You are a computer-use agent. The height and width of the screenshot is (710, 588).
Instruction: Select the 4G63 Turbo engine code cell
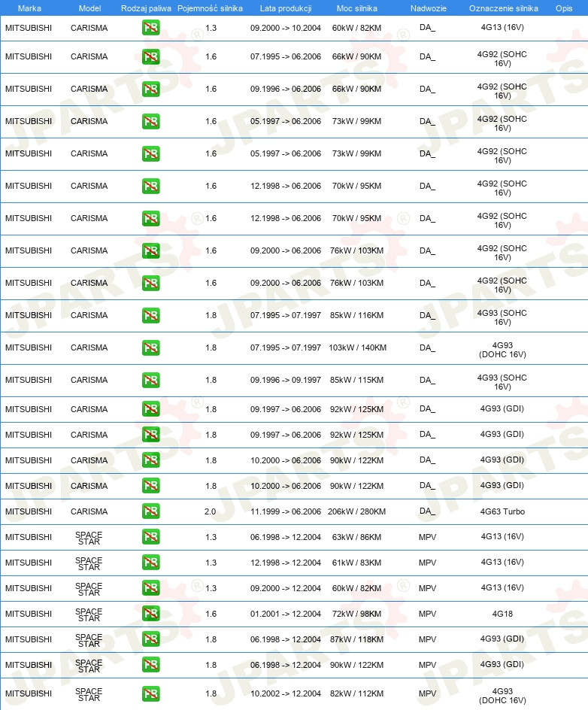pyautogui.click(x=502, y=511)
